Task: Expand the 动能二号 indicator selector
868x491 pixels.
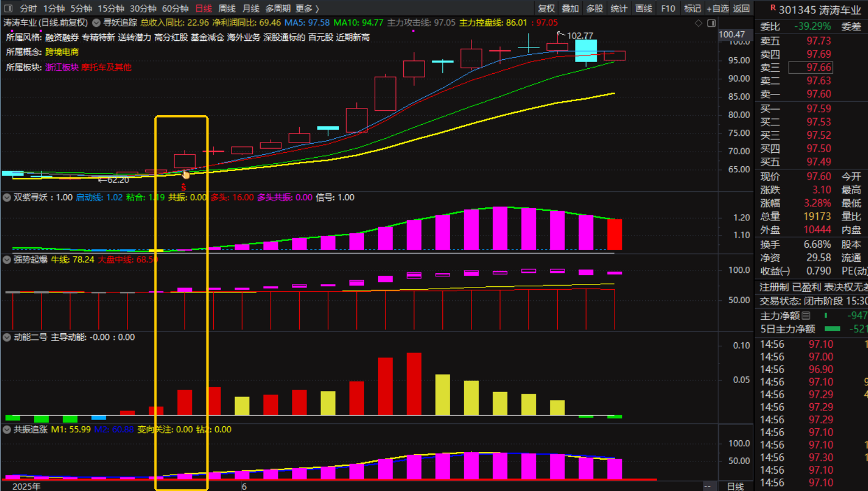Action: pyautogui.click(x=7, y=337)
